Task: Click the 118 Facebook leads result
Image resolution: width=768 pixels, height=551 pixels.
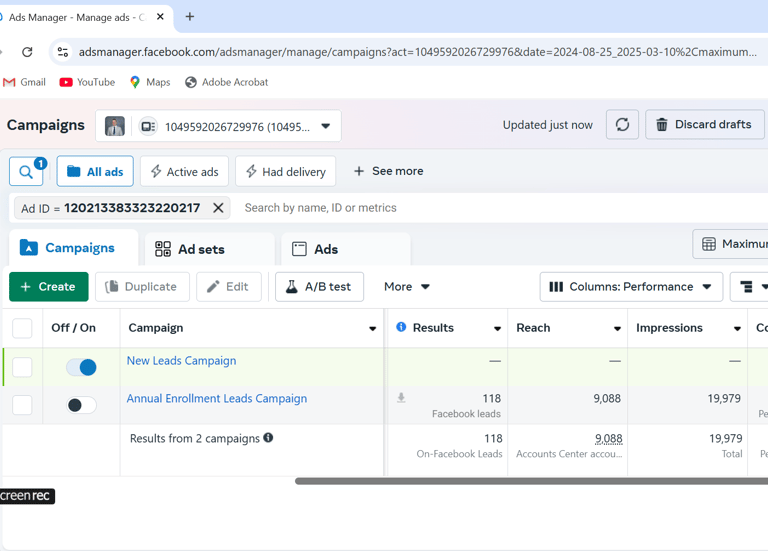Action: [492, 399]
